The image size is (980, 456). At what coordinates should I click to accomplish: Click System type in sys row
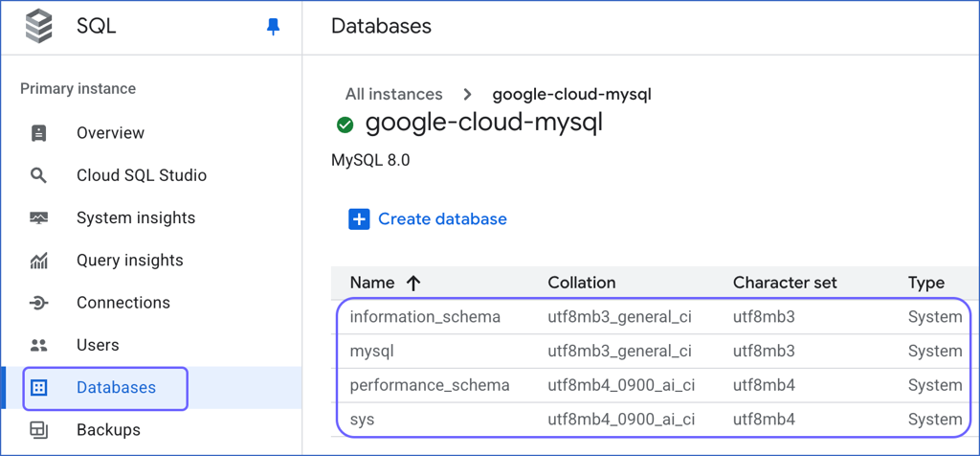(x=935, y=419)
